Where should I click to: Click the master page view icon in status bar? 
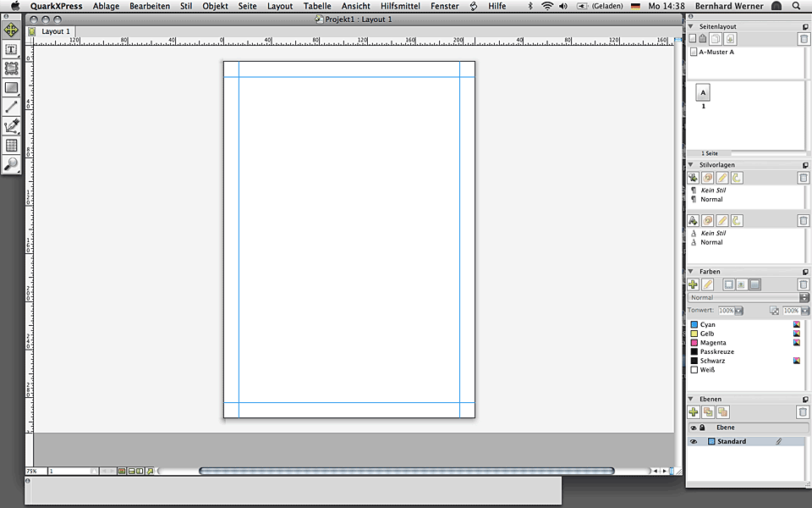pos(122,472)
